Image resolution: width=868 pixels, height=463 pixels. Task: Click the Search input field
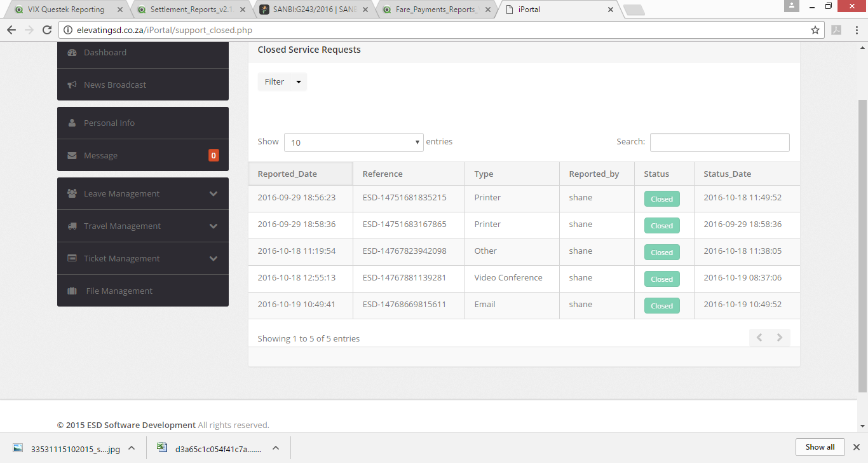719,142
